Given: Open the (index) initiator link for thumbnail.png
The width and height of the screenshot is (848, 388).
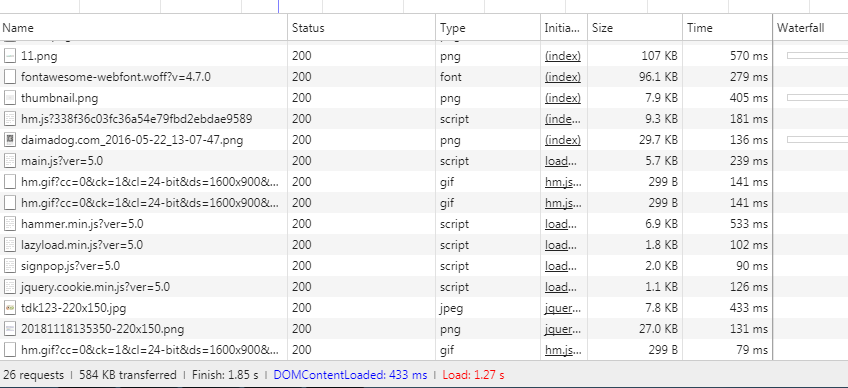Looking at the screenshot, I should (x=563, y=98).
